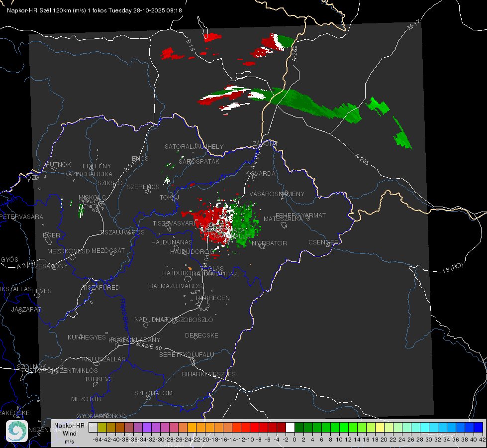Select the HAJDÚDOROG label
The height and width of the screenshot is (448, 487).
[192, 251]
